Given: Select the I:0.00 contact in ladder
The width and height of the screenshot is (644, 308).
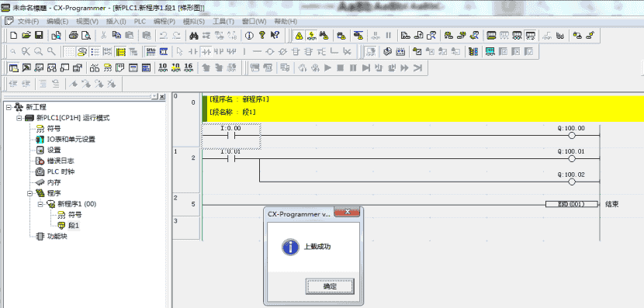Looking at the screenshot, I should (230, 135).
